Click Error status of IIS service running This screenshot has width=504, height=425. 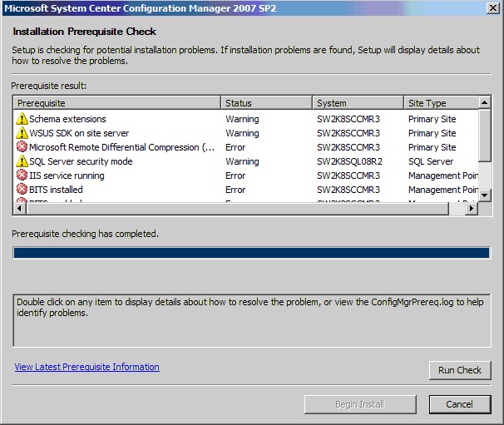click(x=235, y=175)
